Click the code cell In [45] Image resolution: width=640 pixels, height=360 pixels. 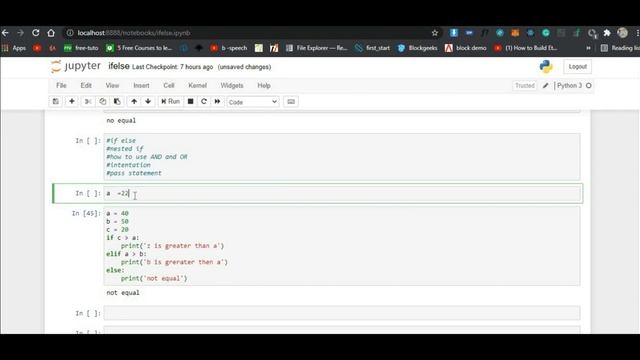(342, 246)
